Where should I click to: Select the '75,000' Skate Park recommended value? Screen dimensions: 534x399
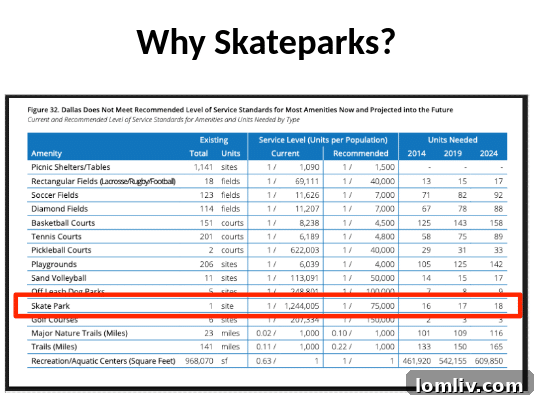click(382, 306)
